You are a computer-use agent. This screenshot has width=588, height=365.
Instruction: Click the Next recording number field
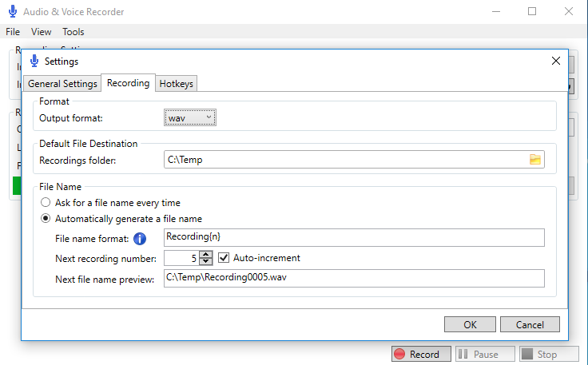(181, 258)
